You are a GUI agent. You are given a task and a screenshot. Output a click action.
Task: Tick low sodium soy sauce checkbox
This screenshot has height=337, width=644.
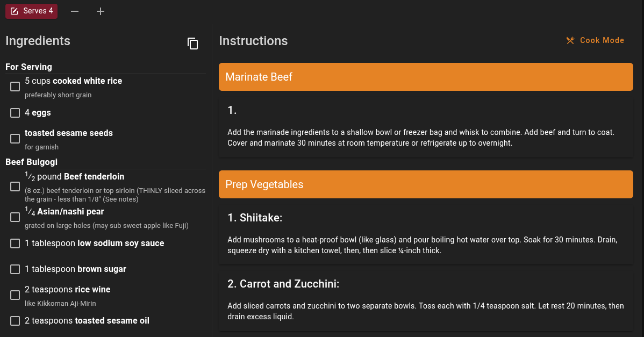[15, 243]
